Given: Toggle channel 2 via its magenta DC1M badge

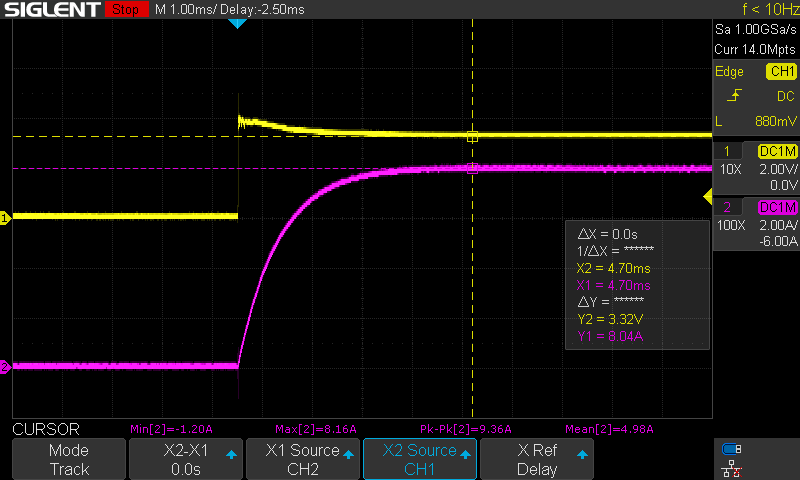Looking at the screenshot, I should (777, 207).
